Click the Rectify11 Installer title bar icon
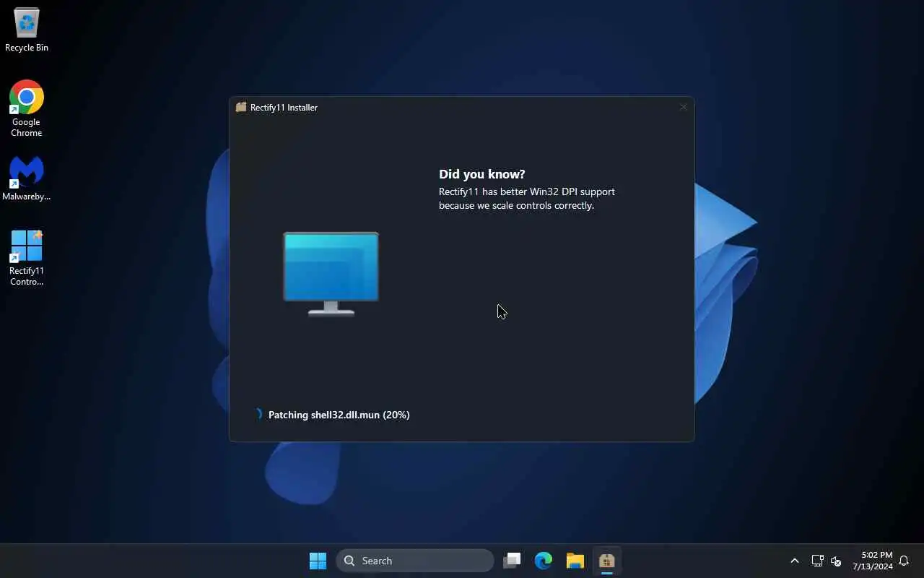Image resolution: width=924 pixels, height=578 pixels. tap(241, 107)
